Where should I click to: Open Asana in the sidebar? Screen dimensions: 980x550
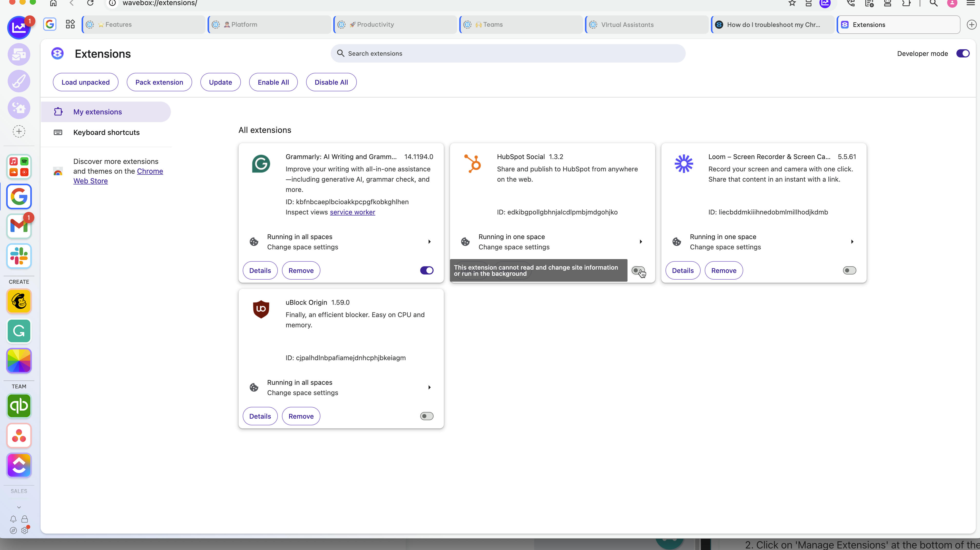tap(19, 436)
